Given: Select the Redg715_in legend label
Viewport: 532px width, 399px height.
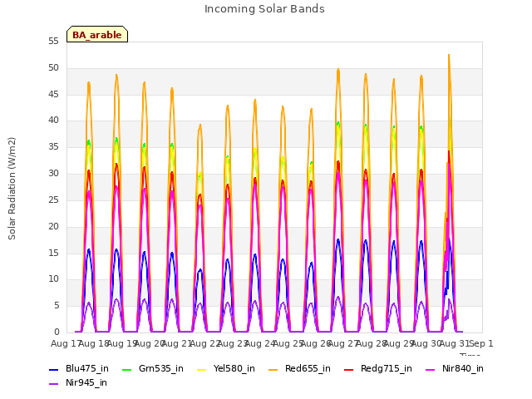Looking at the screenshot, I should [387, 369].
